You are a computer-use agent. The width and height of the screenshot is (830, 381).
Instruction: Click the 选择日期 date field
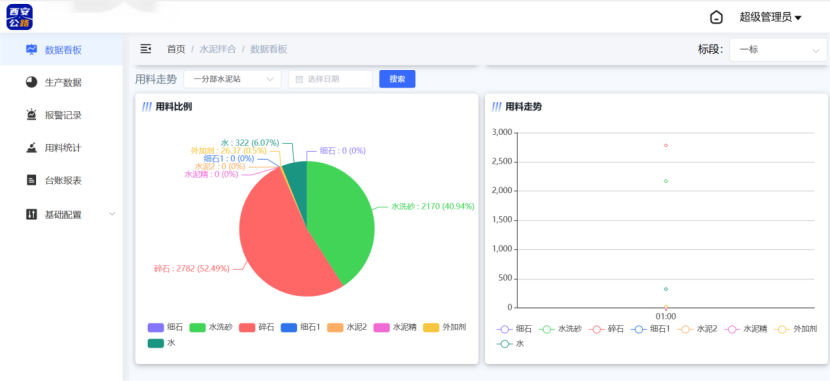(x=330, y=79)
